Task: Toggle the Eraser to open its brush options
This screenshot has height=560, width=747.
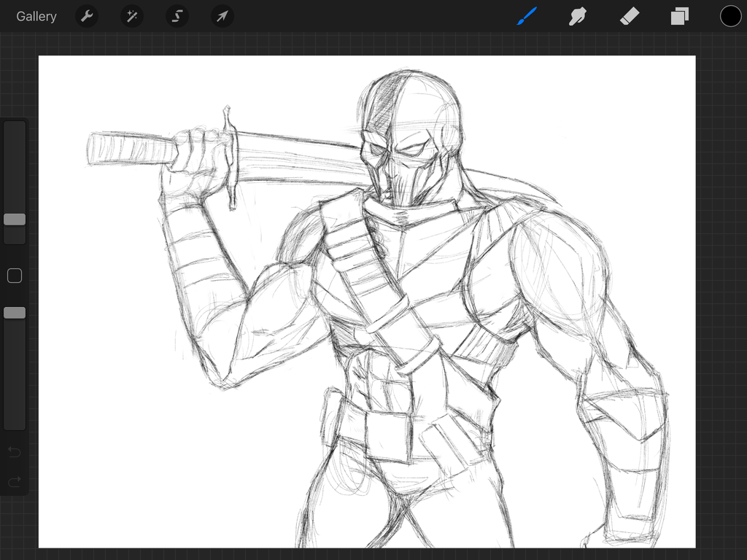Action: [x=629, y=16]
